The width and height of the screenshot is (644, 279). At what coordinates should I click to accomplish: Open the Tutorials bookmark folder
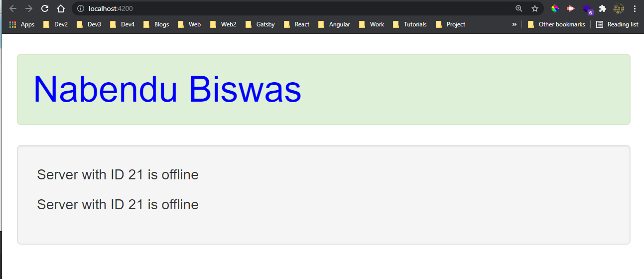410,24
